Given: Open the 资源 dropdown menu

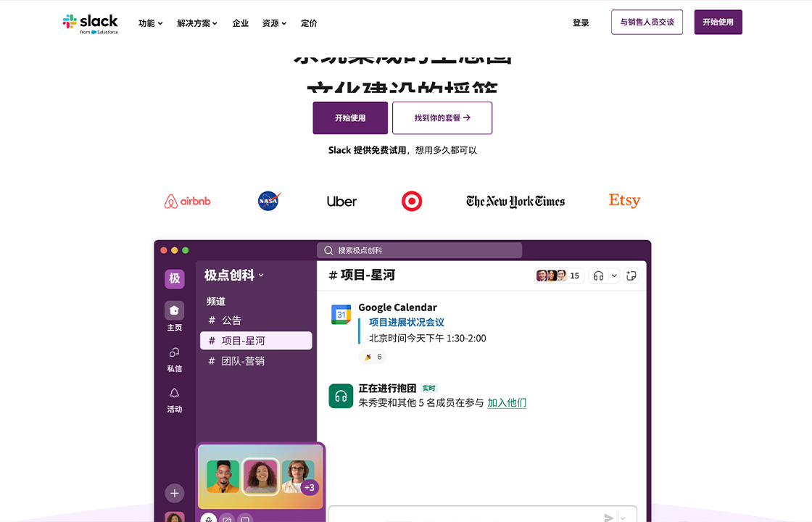Looking at the screenshot, I should click(275, 23).
